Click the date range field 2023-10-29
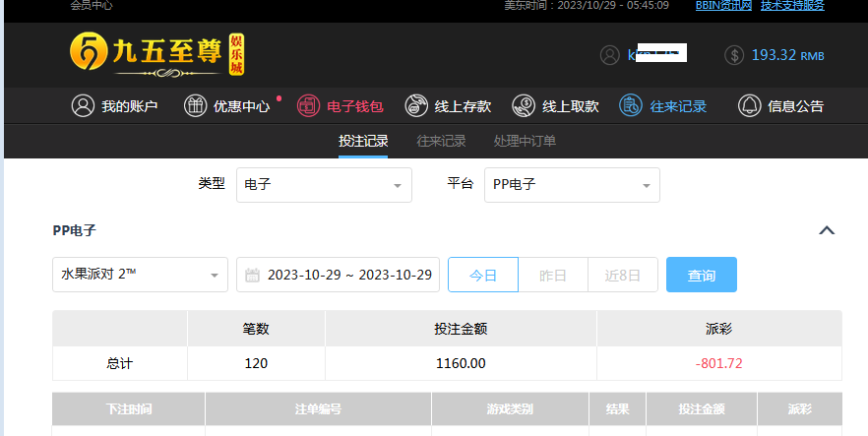Viewport: 868px width, 436px height. [x=338, y=275]
